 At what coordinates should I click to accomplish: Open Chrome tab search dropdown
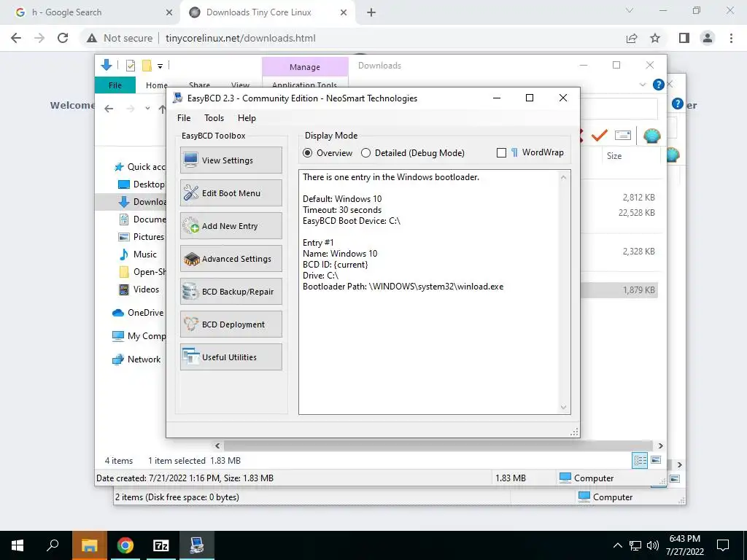click(630, 10)
